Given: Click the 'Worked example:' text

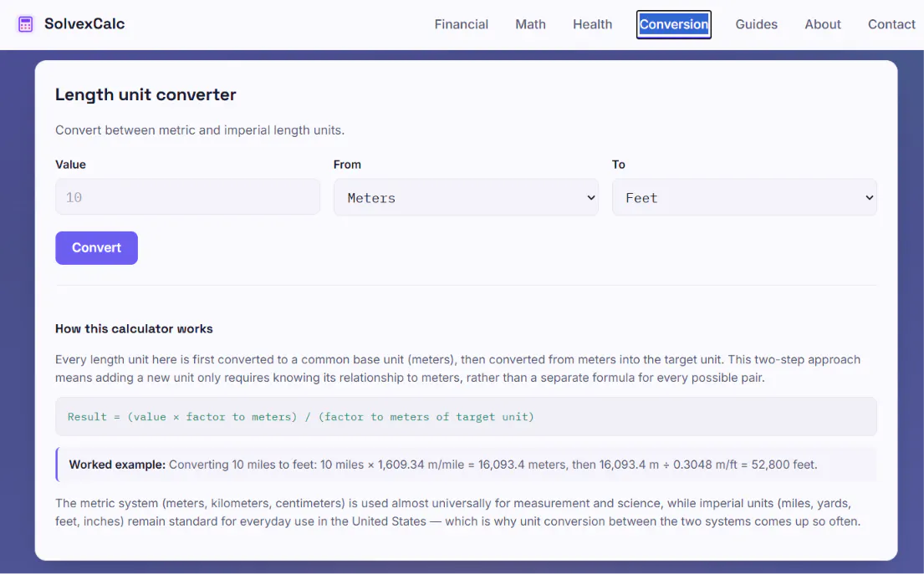Looking at the screenshot, I should tap(117, 465).
